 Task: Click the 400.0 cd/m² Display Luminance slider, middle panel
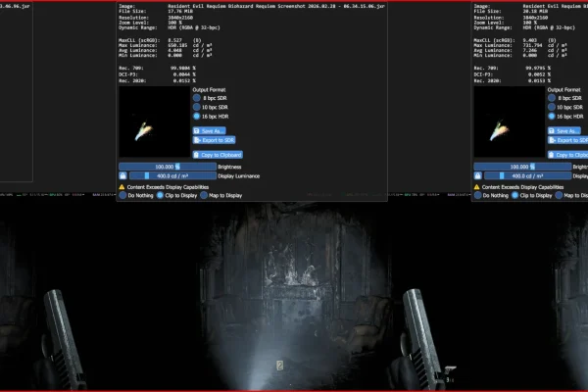point(172,175)
